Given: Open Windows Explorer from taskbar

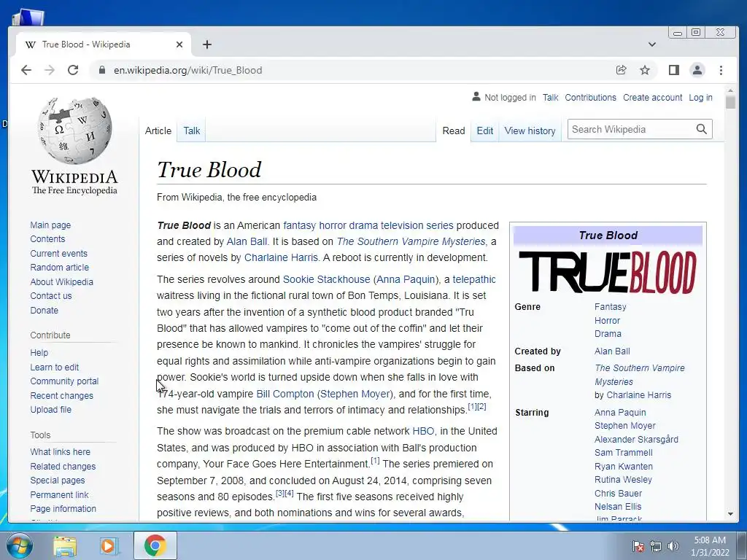Looking at the screenshot, I should pos(65,545).
